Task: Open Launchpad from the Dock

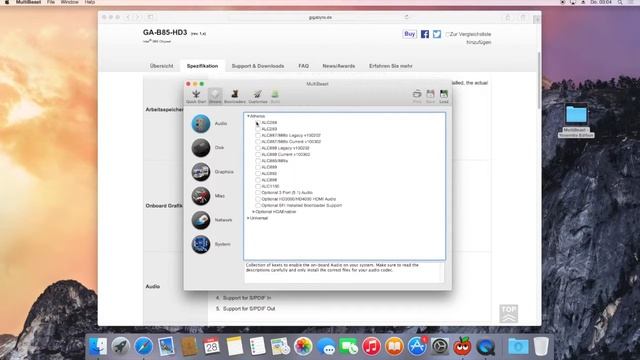Action: point(120,347)
